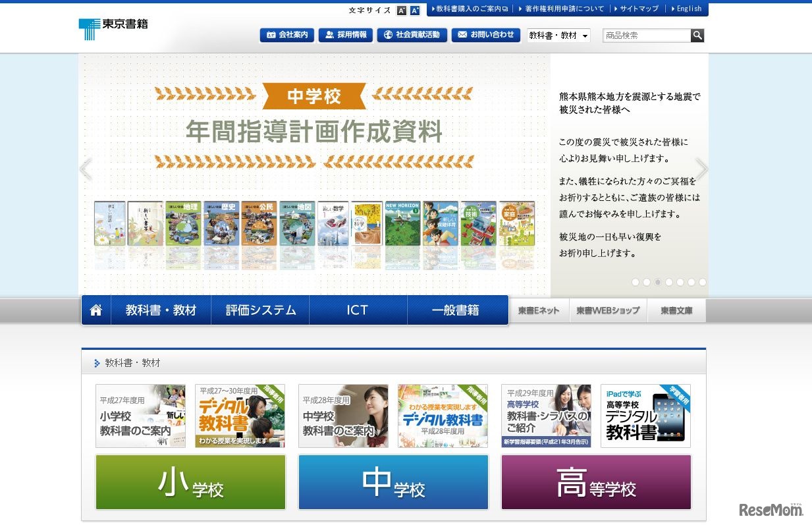Viewport: 812px width, 525px height.
Task: Visit the 東書WEBショップ link
Action: (607, 310)
